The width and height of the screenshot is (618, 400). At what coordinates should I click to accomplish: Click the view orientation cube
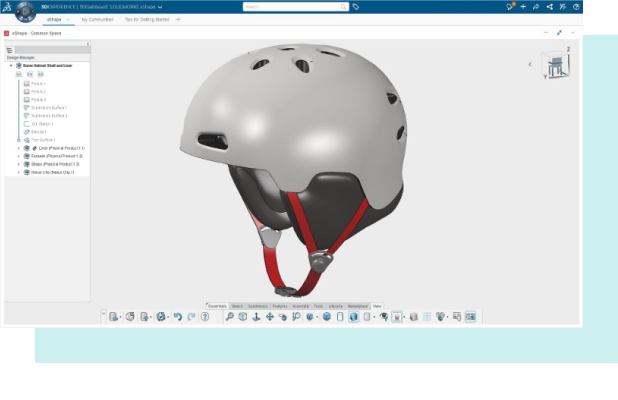(x=556, y=64)
